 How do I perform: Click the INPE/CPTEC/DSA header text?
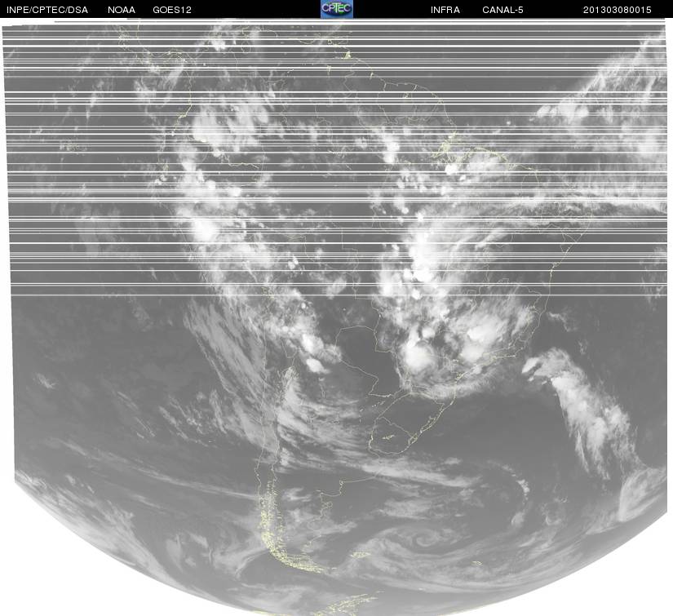coord(47,10)
